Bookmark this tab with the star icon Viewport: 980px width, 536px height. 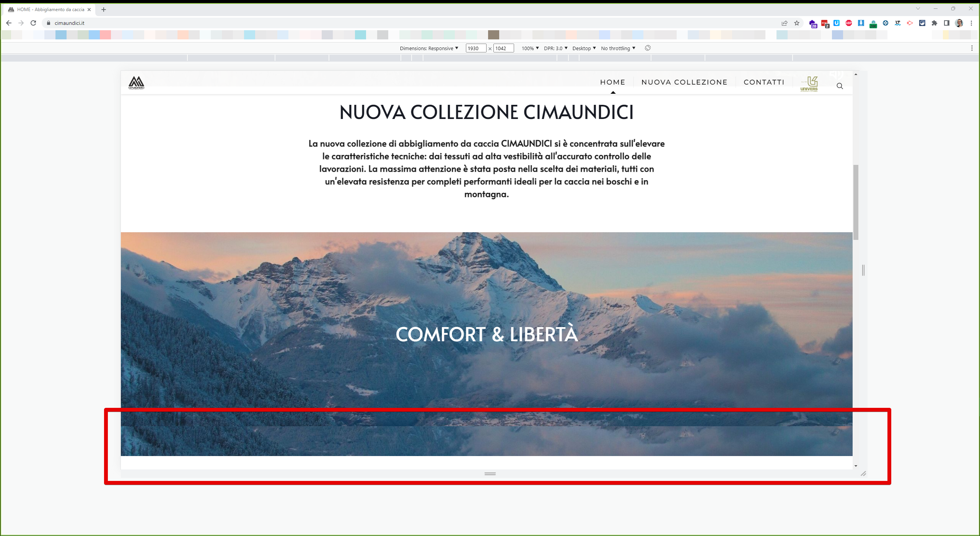[x=797, y=23]
